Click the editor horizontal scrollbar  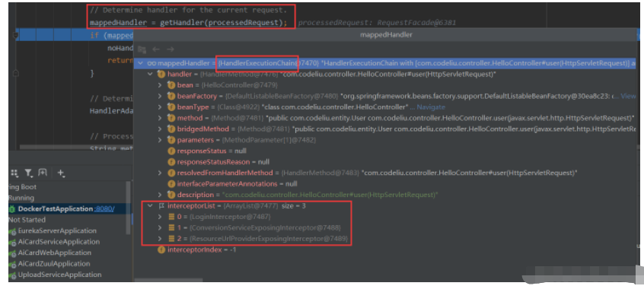tap(76, 147)
